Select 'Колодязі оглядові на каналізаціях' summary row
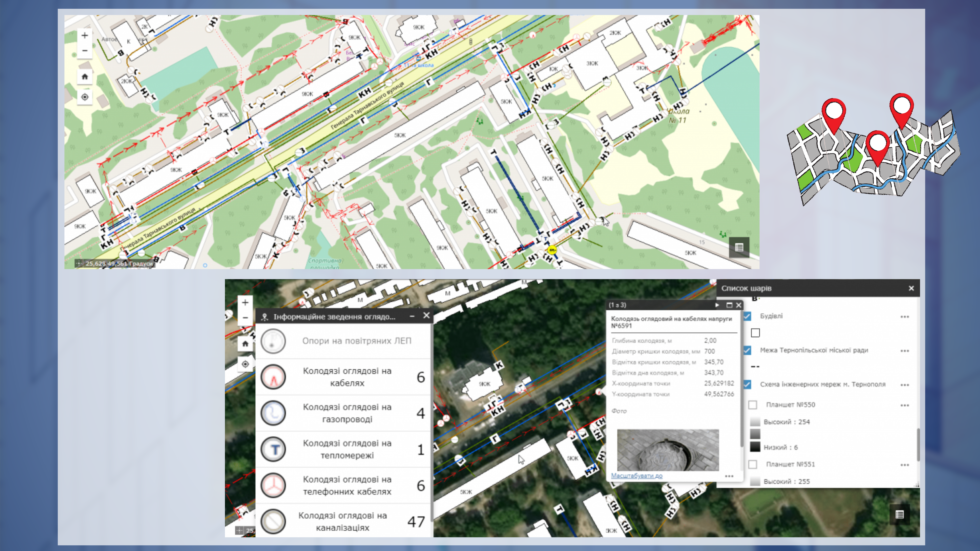The image size is (980, 551). tap(343, 521)
